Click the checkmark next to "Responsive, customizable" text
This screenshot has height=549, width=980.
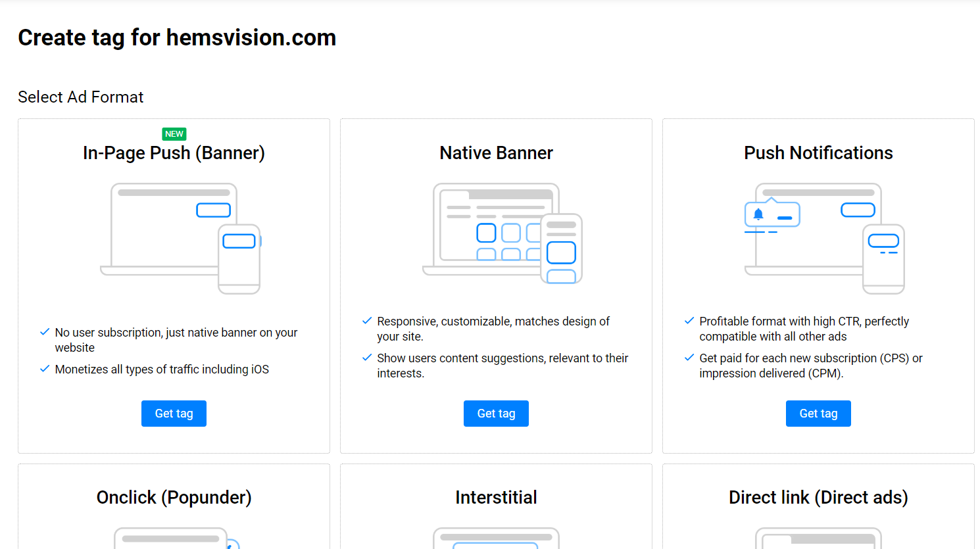point(367,320)
